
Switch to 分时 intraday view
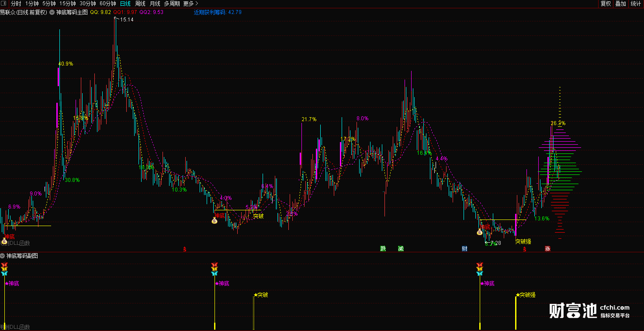16,3
